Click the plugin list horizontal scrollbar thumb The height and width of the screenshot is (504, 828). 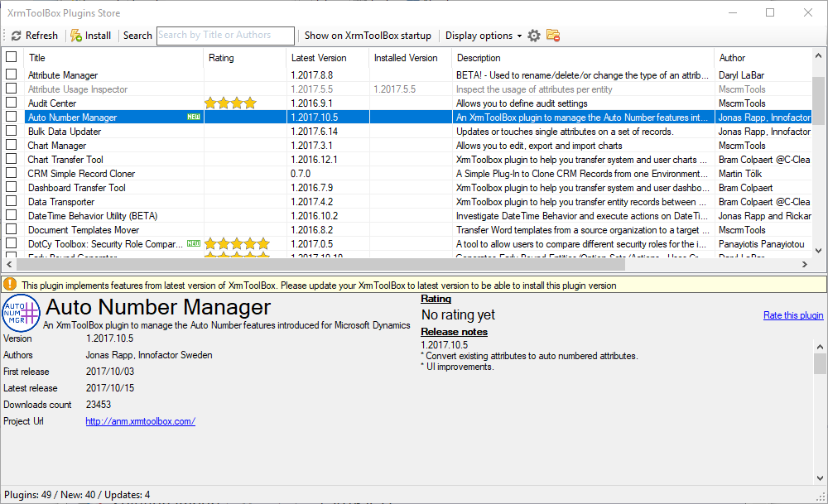[320, 264]
